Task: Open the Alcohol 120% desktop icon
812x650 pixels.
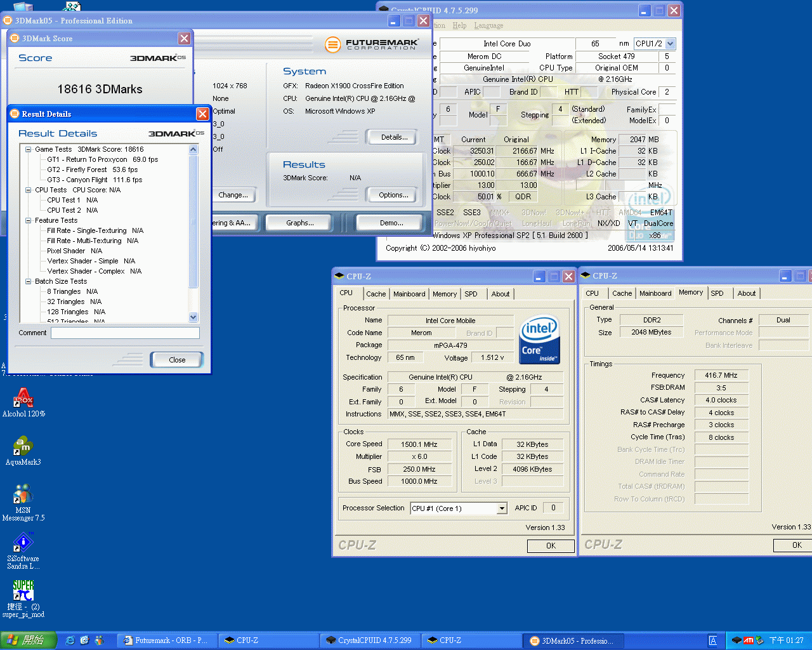Action: pyautogui.click(x=23, y=402)
